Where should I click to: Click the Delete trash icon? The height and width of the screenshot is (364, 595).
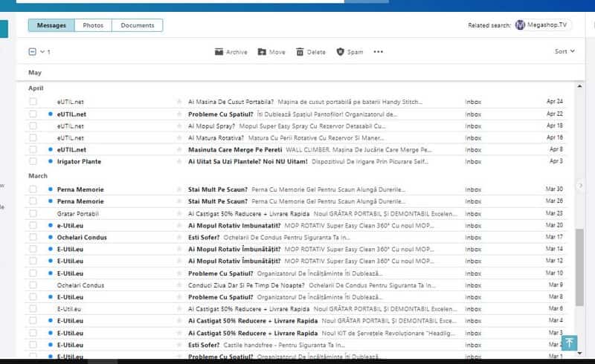click(x=300, y=52)
